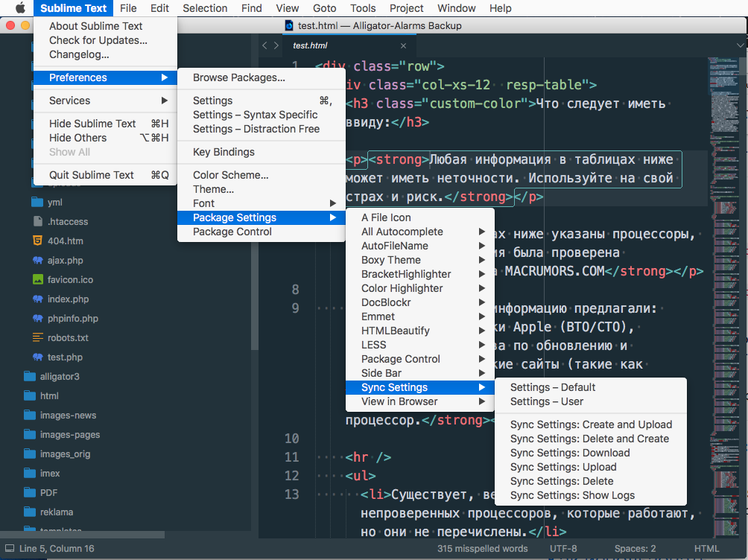This screenshot has height=560, width=748.
Task: Select Check for Updates...
Action: (106, 40)
